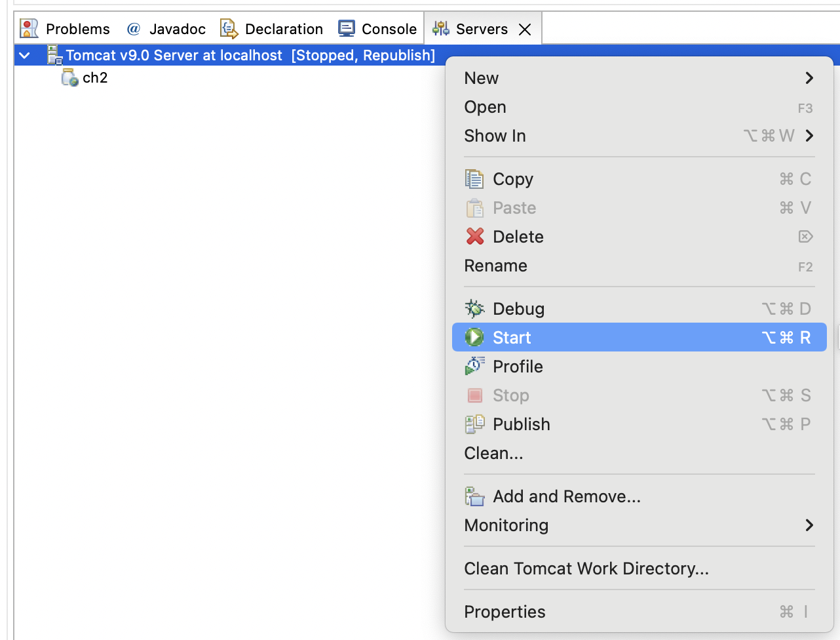
Task: Select Copy in the context menu
Action: 639,179
